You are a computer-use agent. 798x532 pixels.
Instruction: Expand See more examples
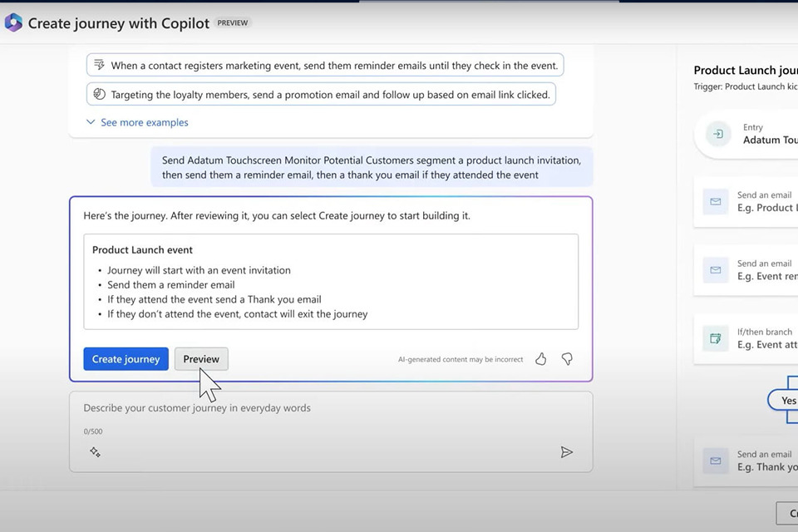(x=137, y=122)
